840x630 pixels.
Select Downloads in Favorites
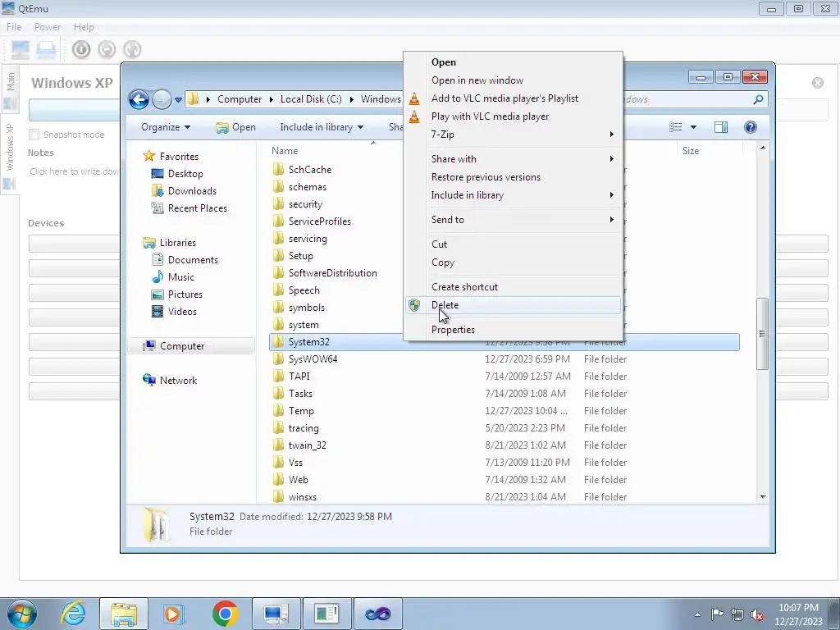(x=192, y=190)
